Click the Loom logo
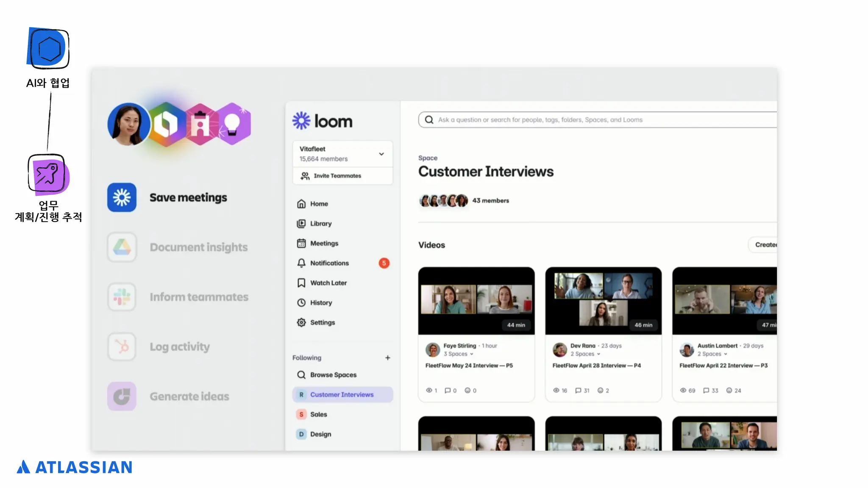The width and height of the screenshot is (868, 488). [x=323, y=121]
